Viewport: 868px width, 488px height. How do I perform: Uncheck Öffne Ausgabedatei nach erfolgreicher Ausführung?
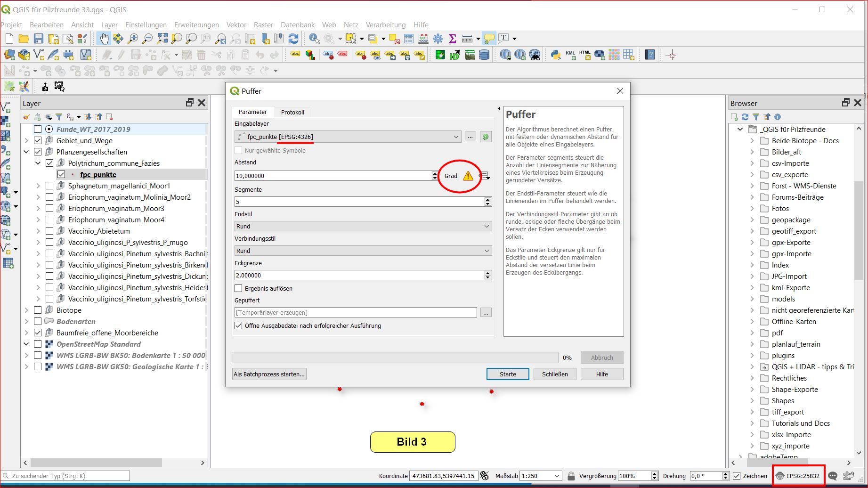pyautogui.click(x=239, y=325)
